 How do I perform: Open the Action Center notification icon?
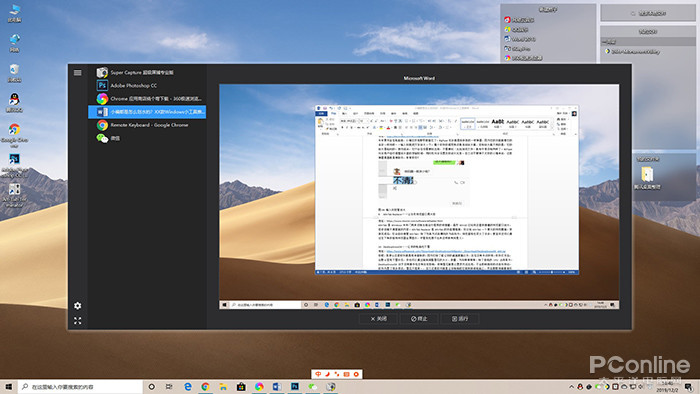coord(689,386)
